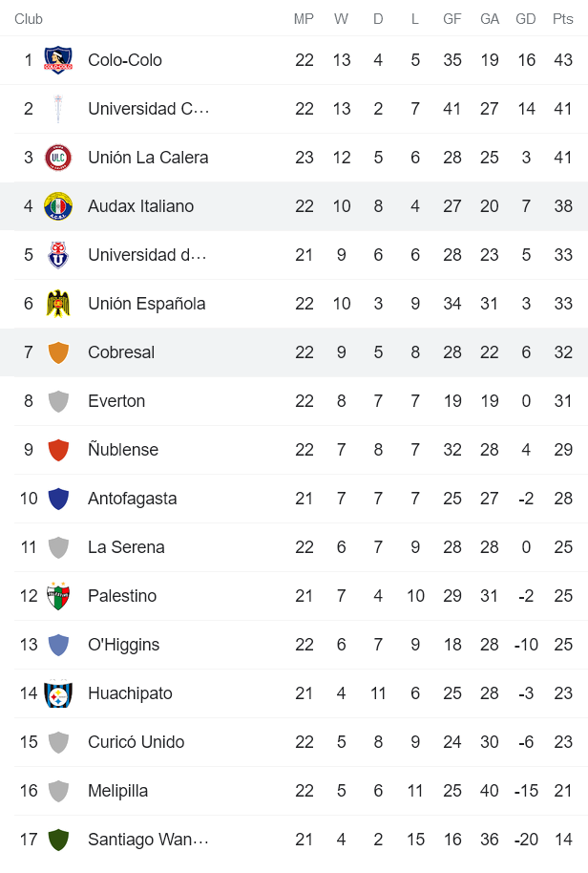Click the MP column header

304,19
